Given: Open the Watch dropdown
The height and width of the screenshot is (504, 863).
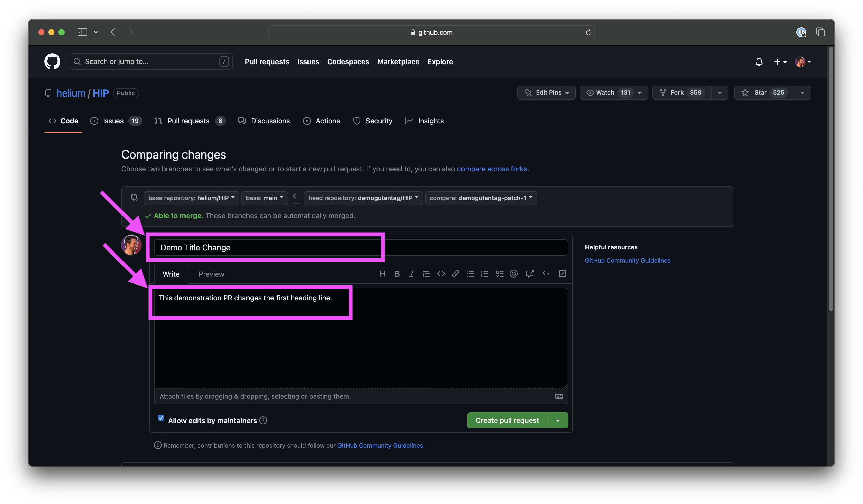Looking at the screenshot, I should click(613, 93).
